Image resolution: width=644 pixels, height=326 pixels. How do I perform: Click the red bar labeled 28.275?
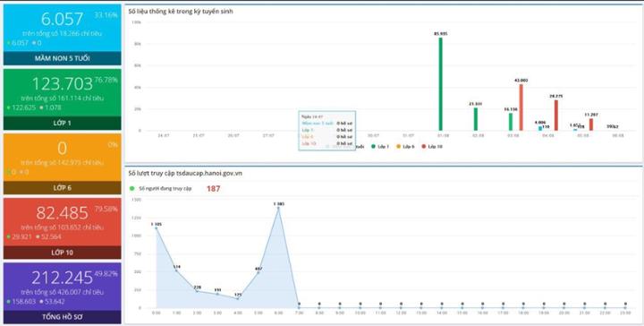coord(556,116)
